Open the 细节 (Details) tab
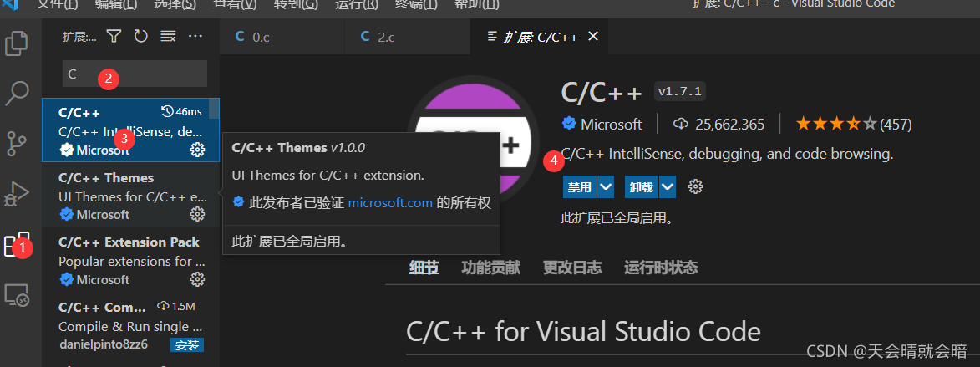This screenshot has width=980, height=367. coord(424,268)
